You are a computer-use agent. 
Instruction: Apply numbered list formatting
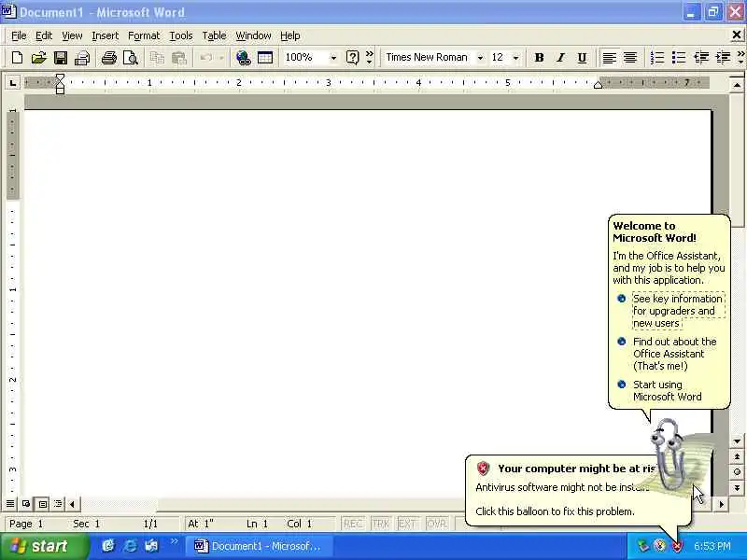click(657, 58)
